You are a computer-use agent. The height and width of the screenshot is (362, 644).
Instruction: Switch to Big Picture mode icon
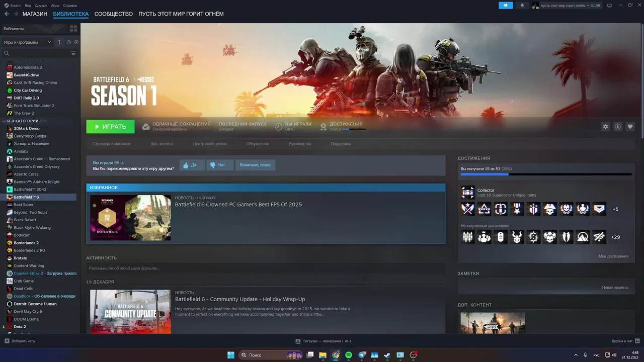609,5
